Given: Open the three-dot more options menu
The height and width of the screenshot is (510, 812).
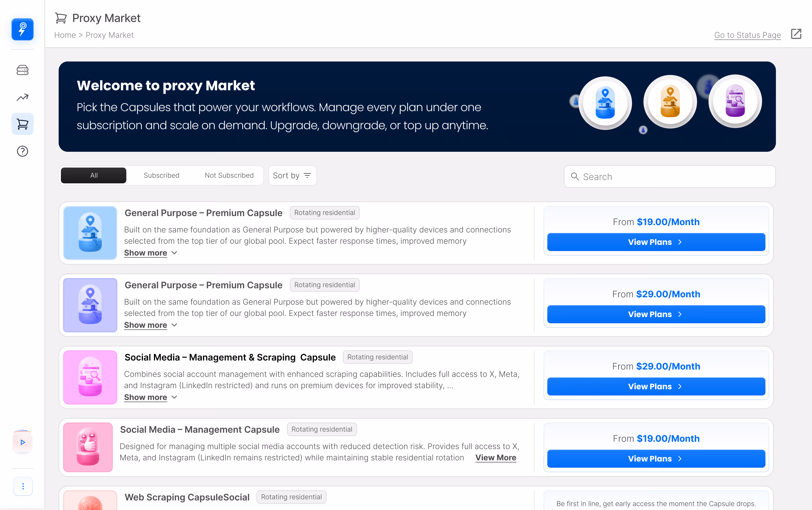Looking at the screenshot, I should (23, 486).
